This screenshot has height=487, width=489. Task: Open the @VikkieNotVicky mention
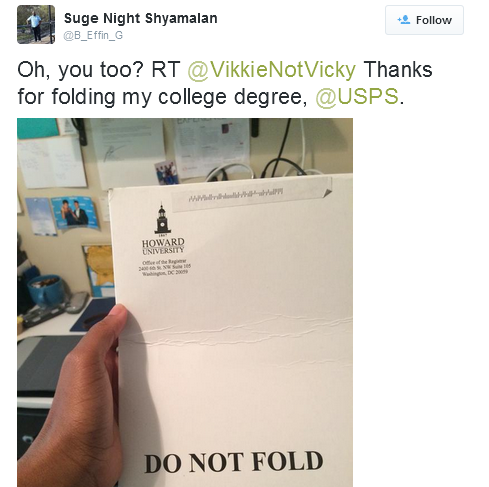tap(271, 70)
